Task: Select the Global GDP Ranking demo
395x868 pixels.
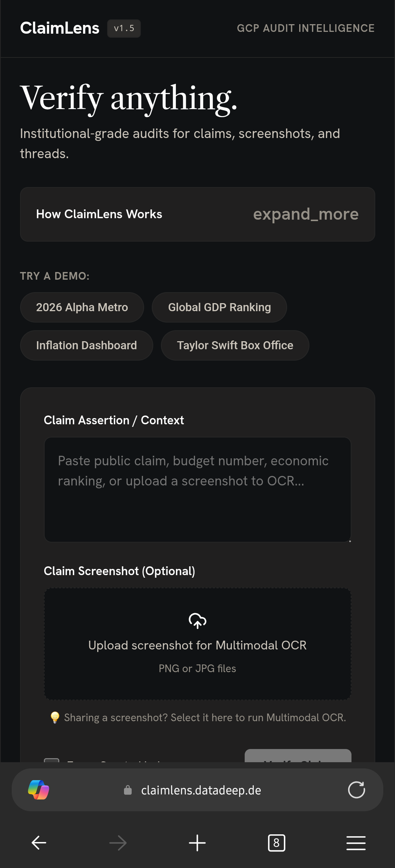Action: pyautogui.click(x=219, y=307)
